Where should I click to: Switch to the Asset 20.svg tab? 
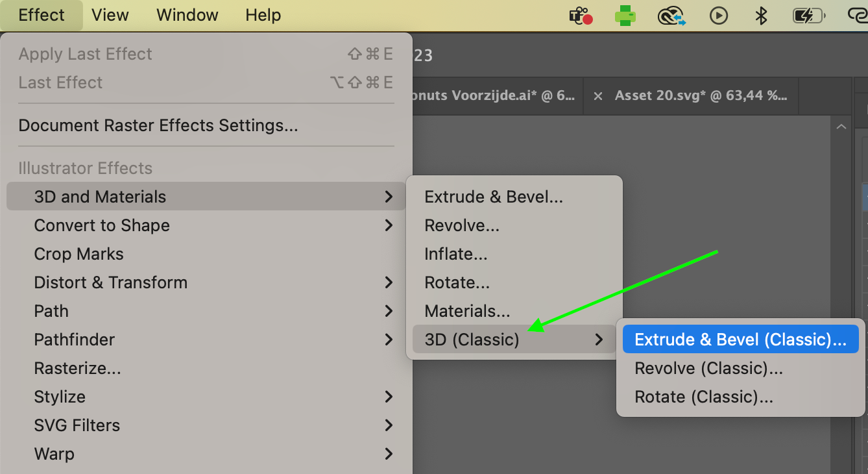click(x=701, y=96)
